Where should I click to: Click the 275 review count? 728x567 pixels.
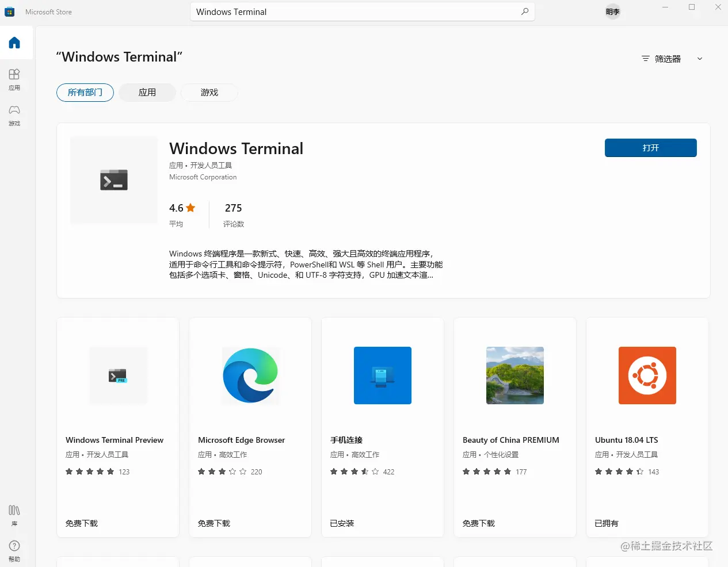coord(233,208)
